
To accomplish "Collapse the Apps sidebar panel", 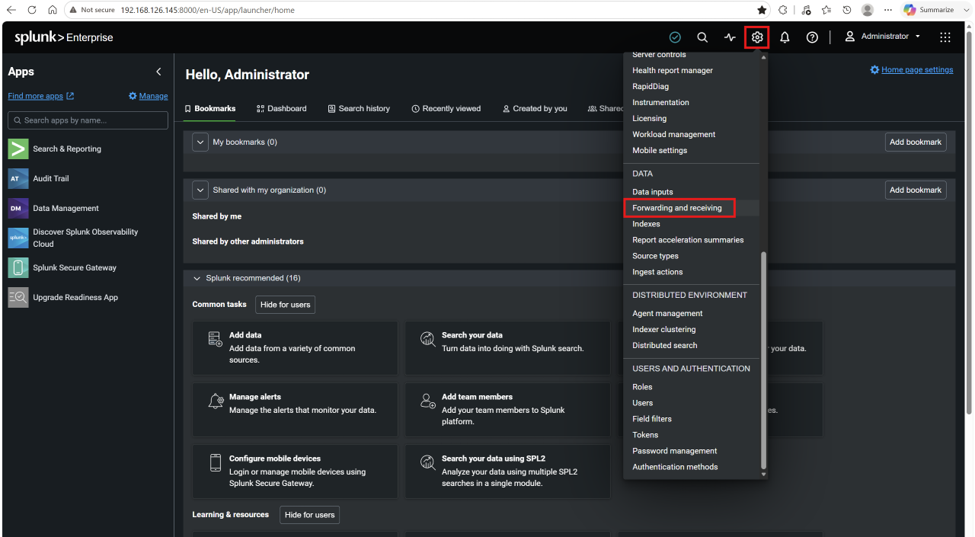I will click(x=159, y=71).
